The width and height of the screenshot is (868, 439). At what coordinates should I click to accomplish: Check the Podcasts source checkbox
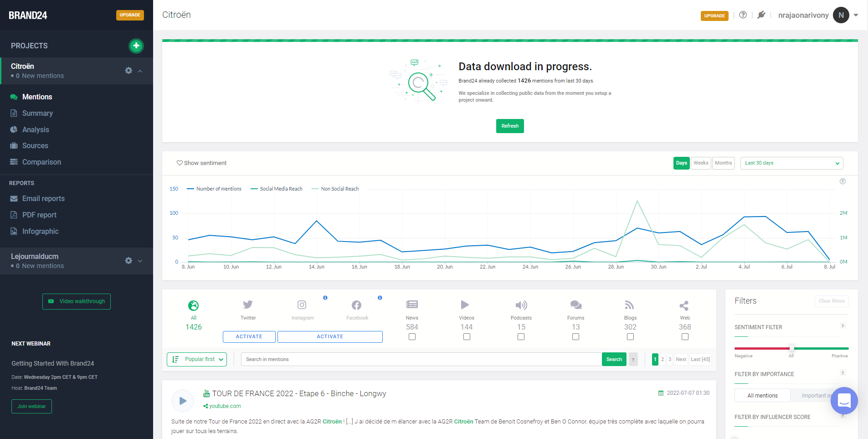click(521, 336)
